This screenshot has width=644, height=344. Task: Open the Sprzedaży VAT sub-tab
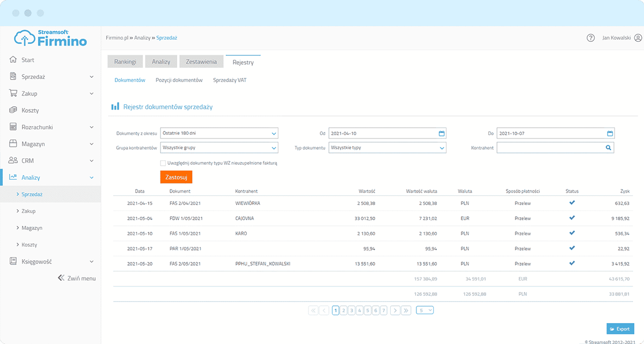[230, 80]
